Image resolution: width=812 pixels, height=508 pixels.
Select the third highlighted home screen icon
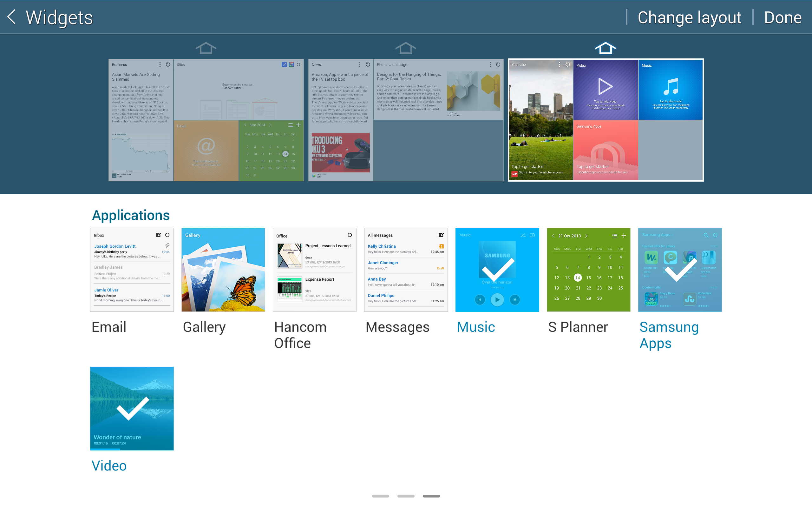click(x=605, y=48)
